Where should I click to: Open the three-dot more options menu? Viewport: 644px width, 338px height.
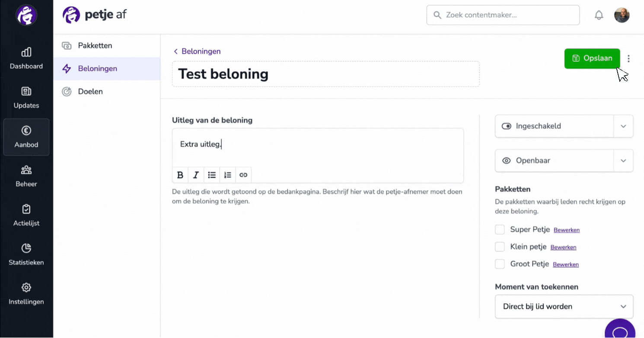tap(628, 59)
